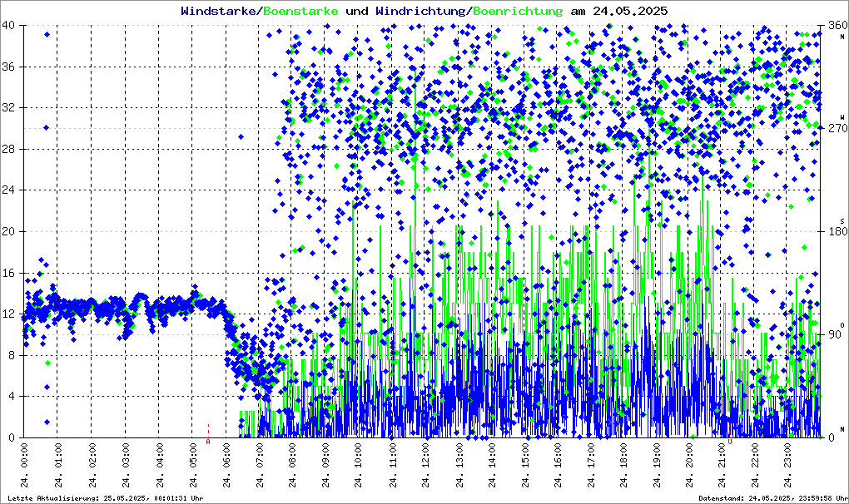Click wind speed axis value 4
This screenshot has width=849, height=504.
pos(12,397)
